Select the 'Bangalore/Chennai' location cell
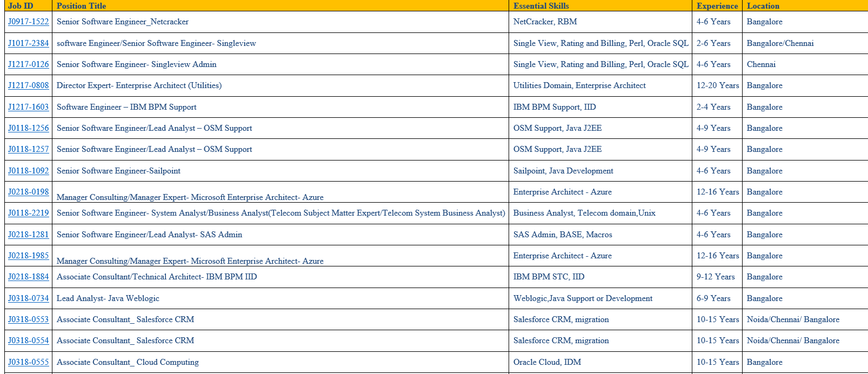This screenshot has height=374, width=868. [805, 43]
